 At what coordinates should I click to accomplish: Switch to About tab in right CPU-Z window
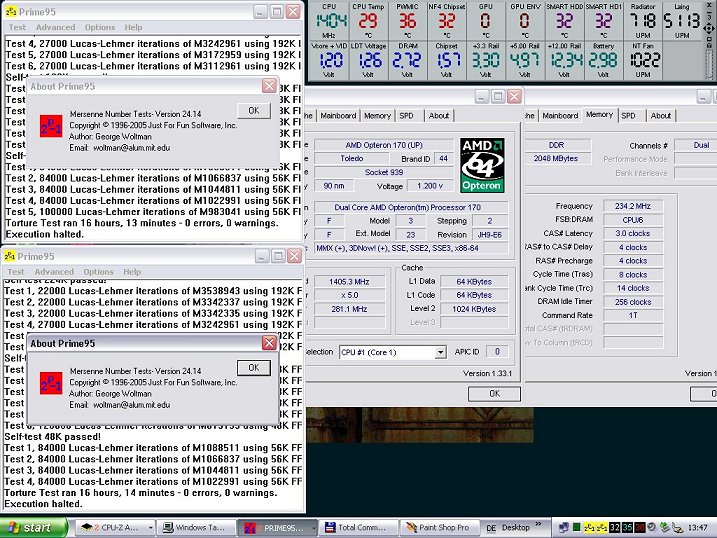(661, 116)
